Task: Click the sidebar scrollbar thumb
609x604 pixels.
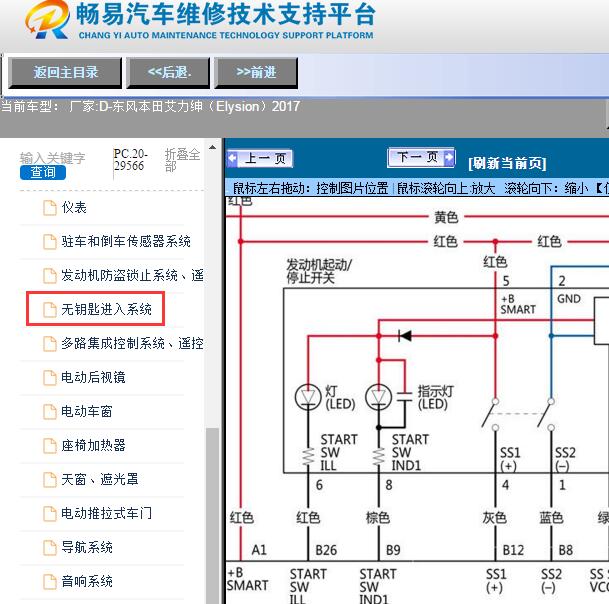Action: pos(212,515)
